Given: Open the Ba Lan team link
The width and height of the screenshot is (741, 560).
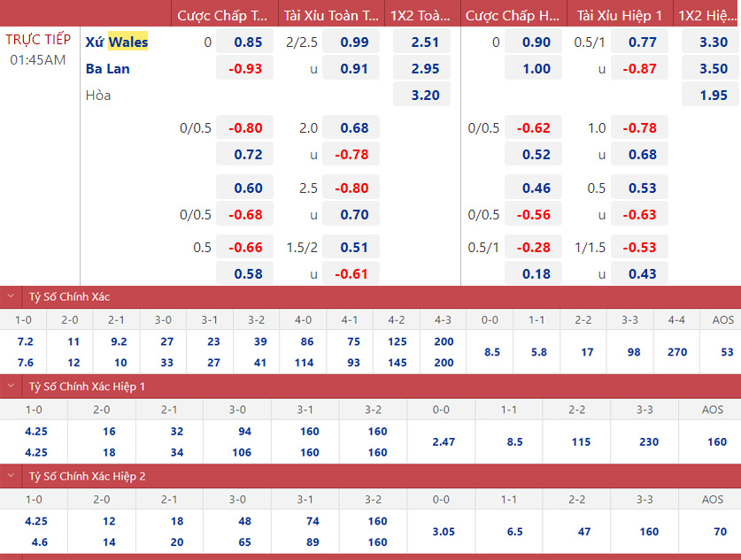Looking at the screenshot, I should coord(107,68).
